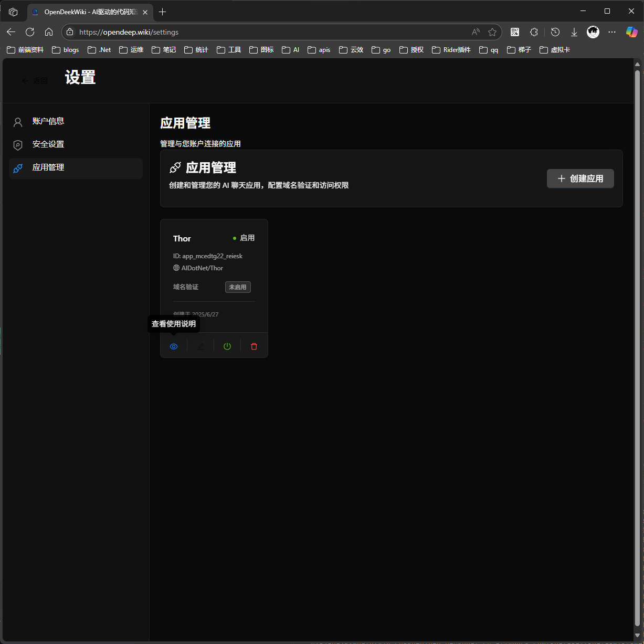Toggle Thor app off with power icon
The height and width of the screenshot is (644, 644).
point(227,346)
